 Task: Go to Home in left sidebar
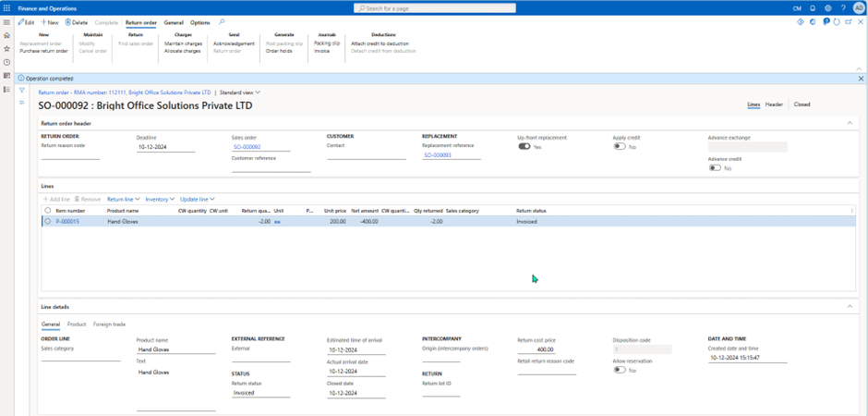coord(6,35)
